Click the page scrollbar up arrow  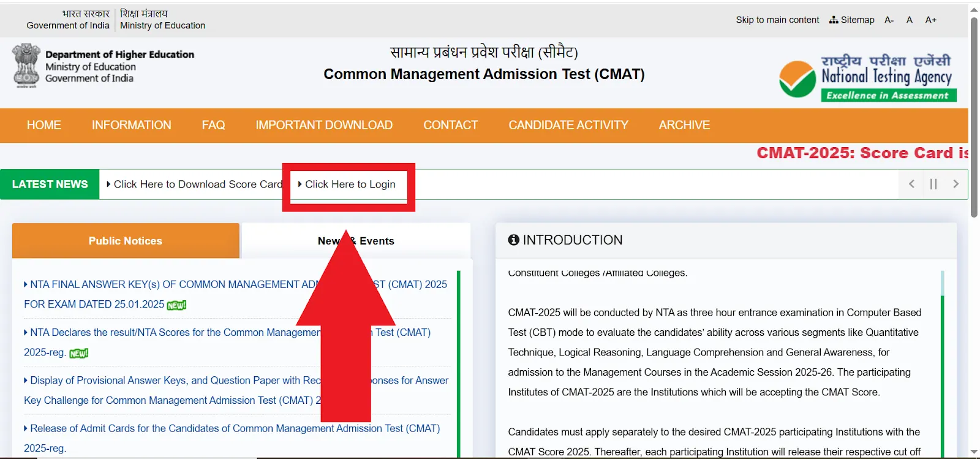tap(974, 10)
